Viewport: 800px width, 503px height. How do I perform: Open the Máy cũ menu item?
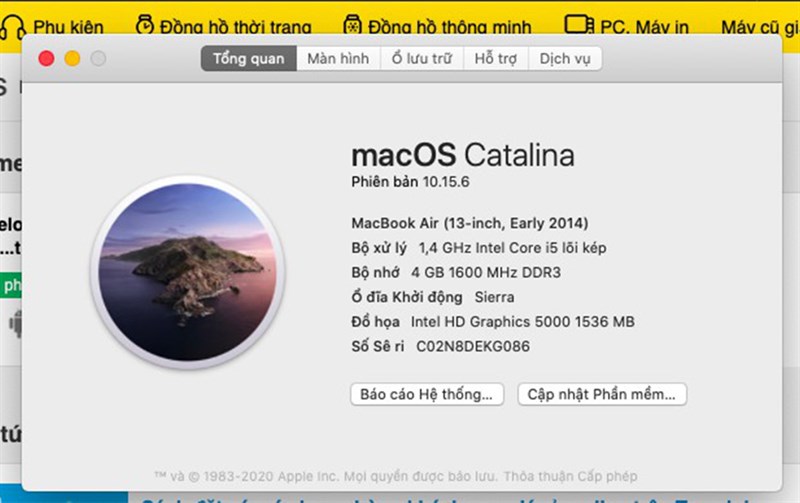pyautogui.click(x=760, y=27)
